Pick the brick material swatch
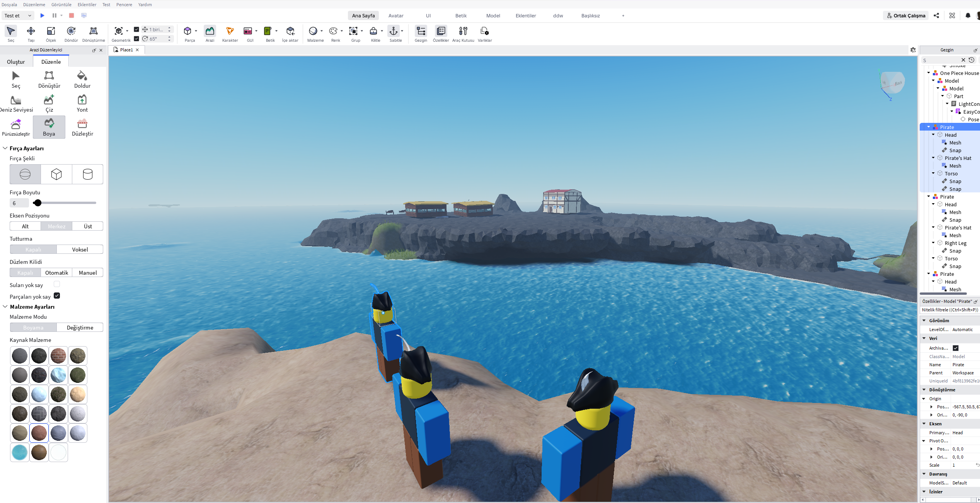 click(x=58, y=356)
